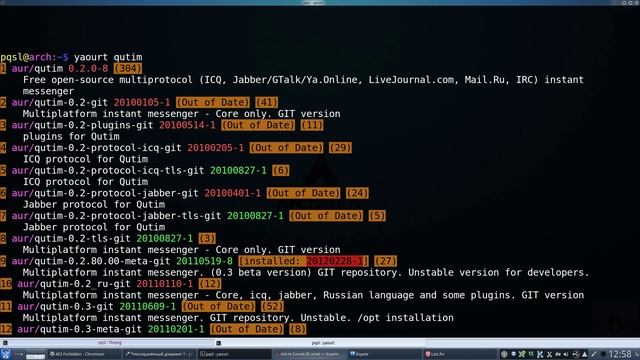Open the volume speaker tray icon
Image resolution: width=640 pixels, height=360 pixels.
566,354
